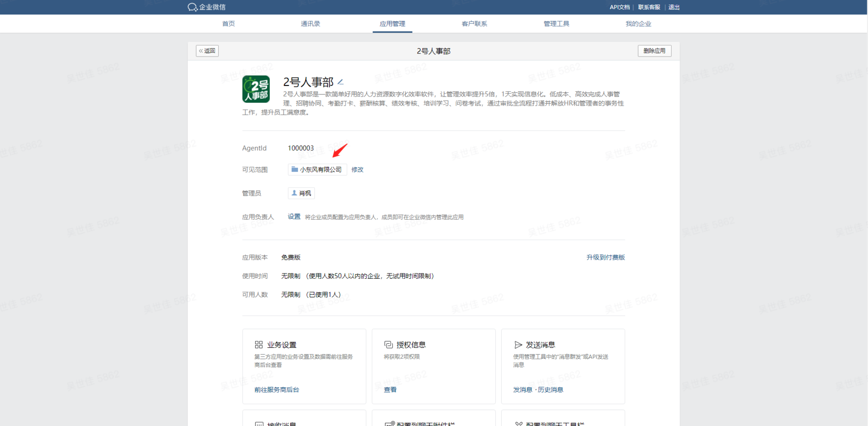This screenshot has width=868, height=426.
Task: Click the 2号人事部 app logo
Action: (256, 89)
